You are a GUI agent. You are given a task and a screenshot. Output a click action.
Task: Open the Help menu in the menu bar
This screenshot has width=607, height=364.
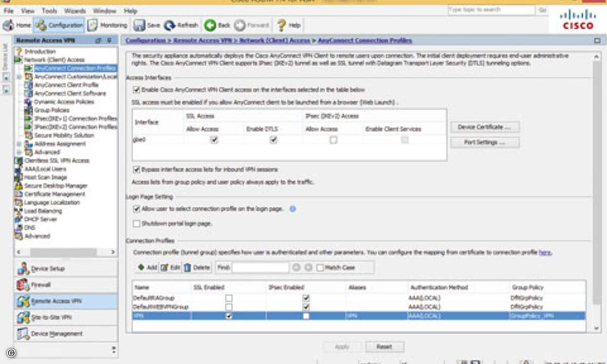click(x=131, y=11)
